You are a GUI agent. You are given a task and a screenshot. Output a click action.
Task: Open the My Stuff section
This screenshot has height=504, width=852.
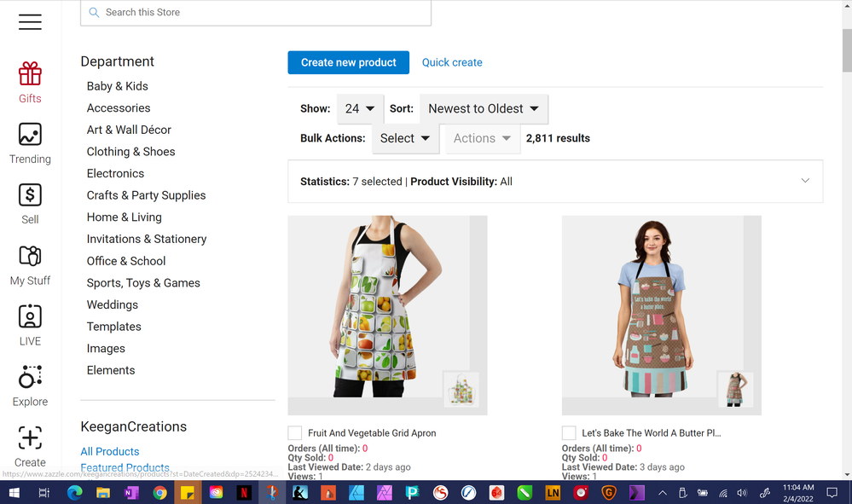click(x=30, y=265)
